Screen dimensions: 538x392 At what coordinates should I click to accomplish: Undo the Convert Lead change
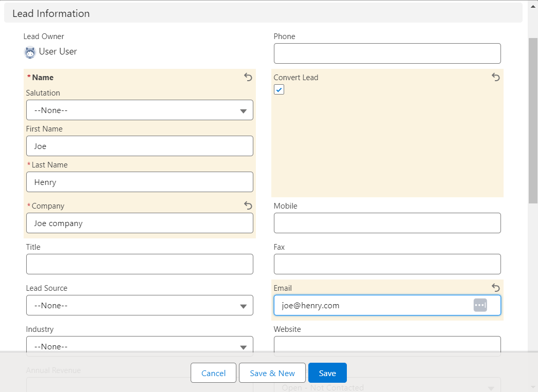(496, 77)
